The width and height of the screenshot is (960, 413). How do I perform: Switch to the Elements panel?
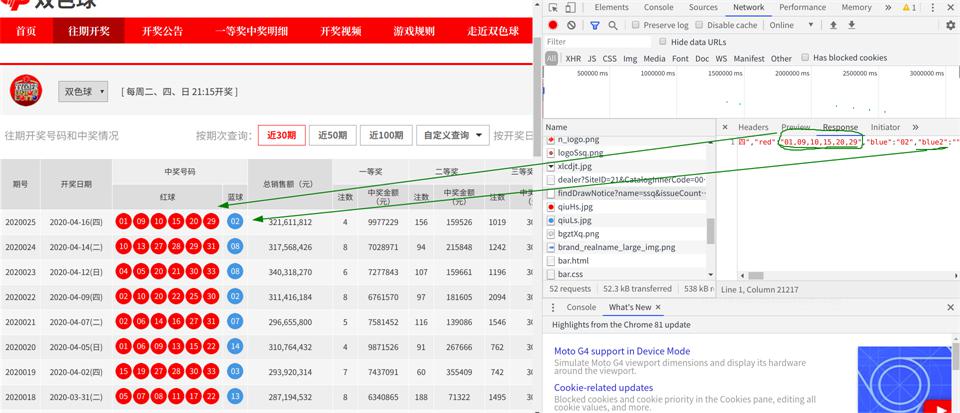(x=612, y=7)
